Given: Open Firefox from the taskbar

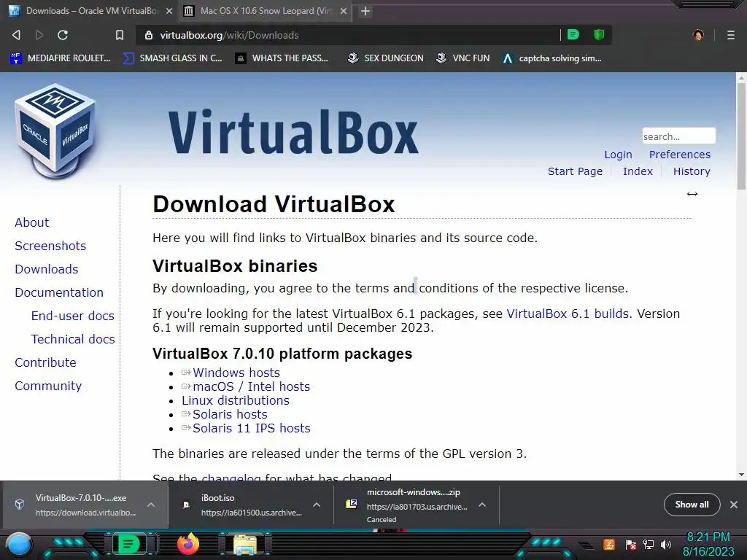Looking at the screenshot, I should pos(188,544).
